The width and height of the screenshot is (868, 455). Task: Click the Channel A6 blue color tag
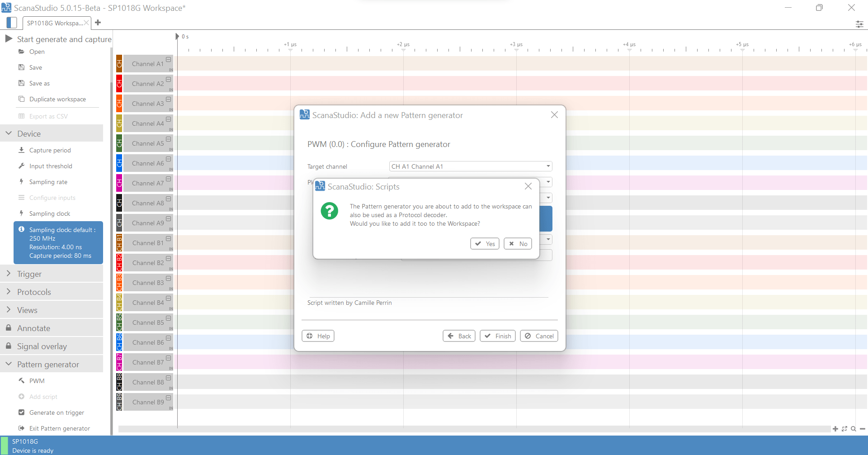coord(119,163)
